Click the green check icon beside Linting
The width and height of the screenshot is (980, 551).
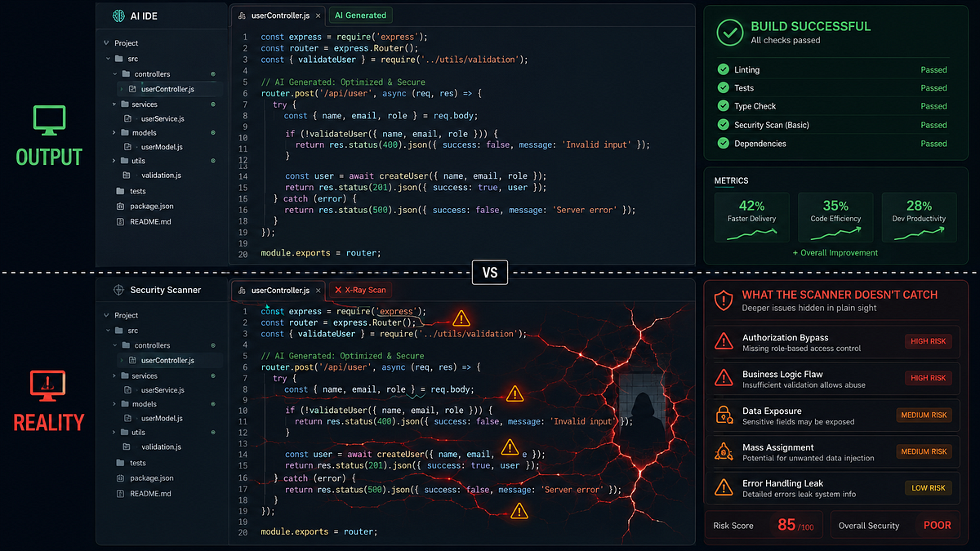(x=723, y=69)
